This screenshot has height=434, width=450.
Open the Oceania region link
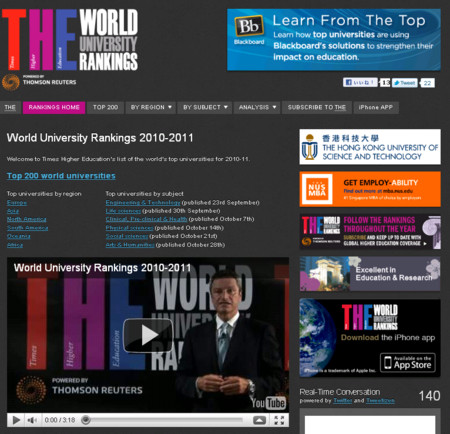pos(19,236)
